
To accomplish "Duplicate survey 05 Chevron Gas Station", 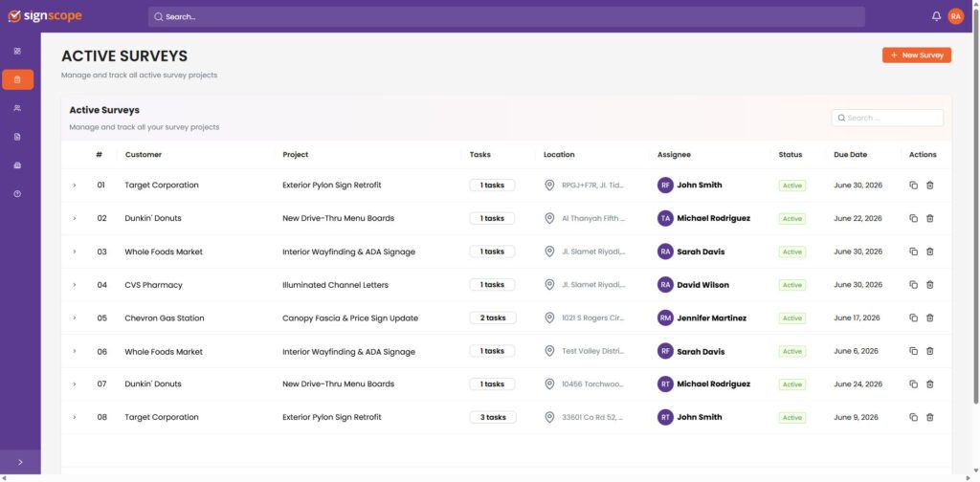I will point(913,318).
